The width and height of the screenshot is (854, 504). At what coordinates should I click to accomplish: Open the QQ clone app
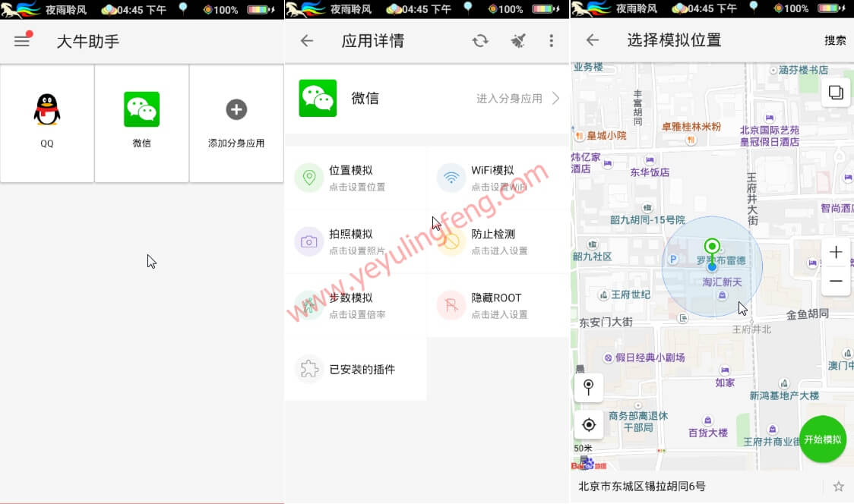coord(47,124)
